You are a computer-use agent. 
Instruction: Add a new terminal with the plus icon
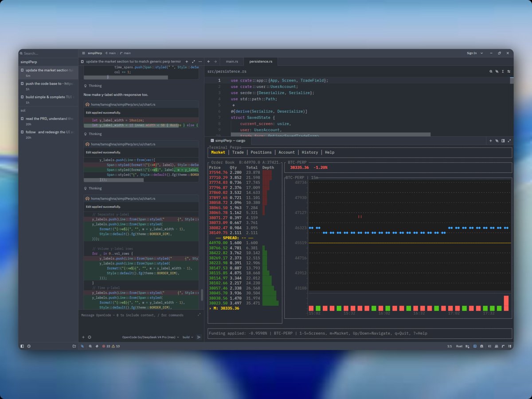pyautogui.click(x=491, y=141)
